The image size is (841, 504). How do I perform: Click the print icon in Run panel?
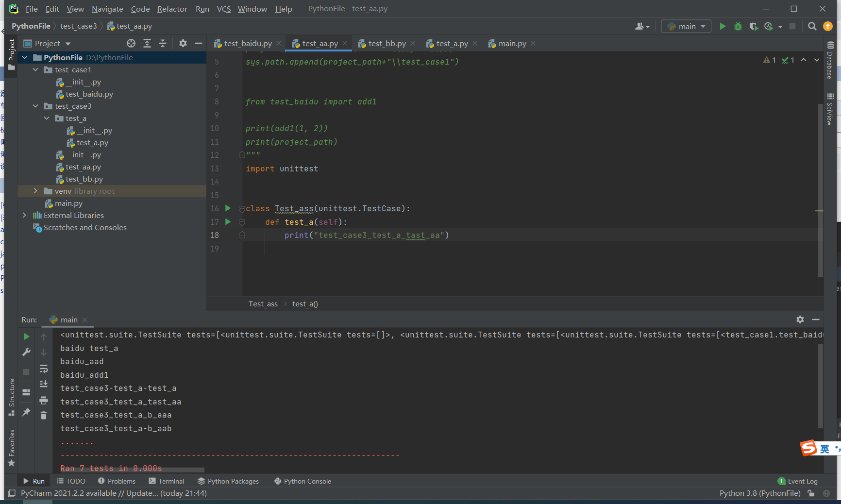click(x=44, y=401)
